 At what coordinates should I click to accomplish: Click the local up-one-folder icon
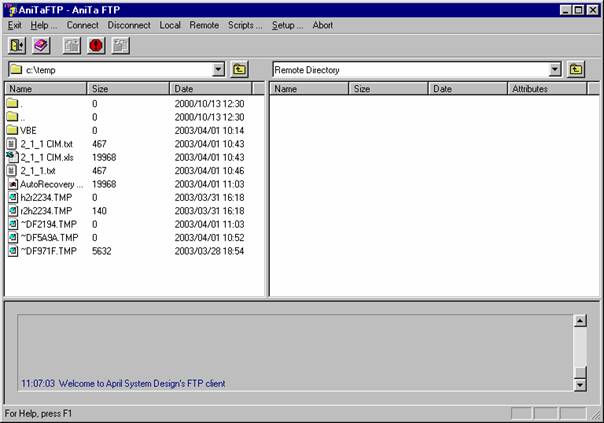tap(240, 70)
